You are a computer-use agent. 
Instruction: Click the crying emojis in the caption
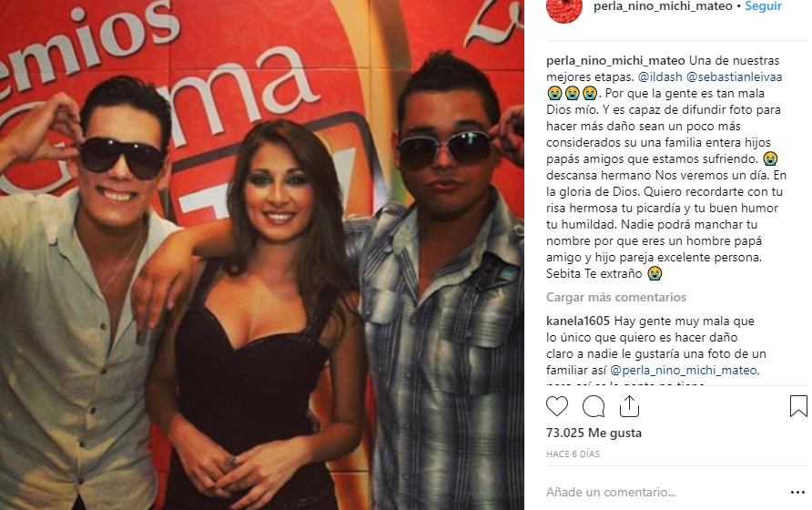(x=573, y=93)
